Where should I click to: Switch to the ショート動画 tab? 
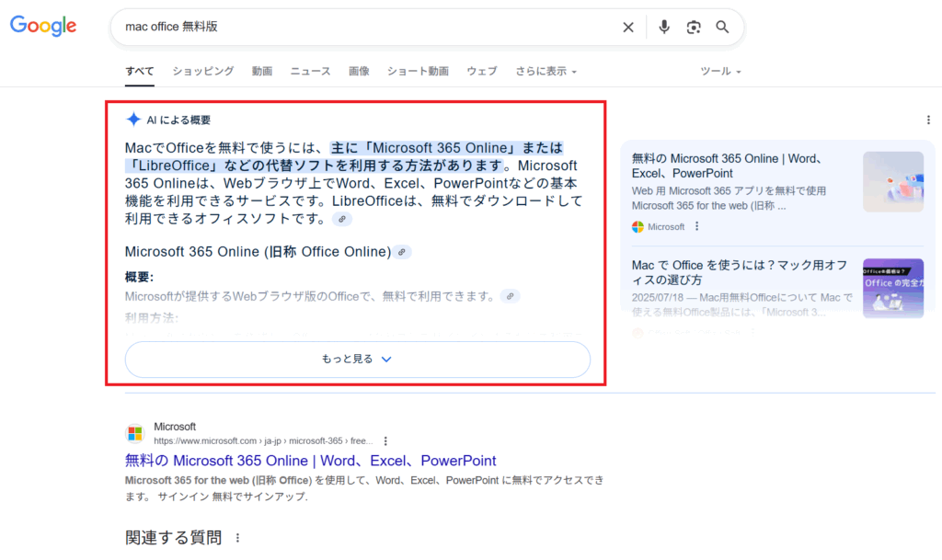[418, 71]
